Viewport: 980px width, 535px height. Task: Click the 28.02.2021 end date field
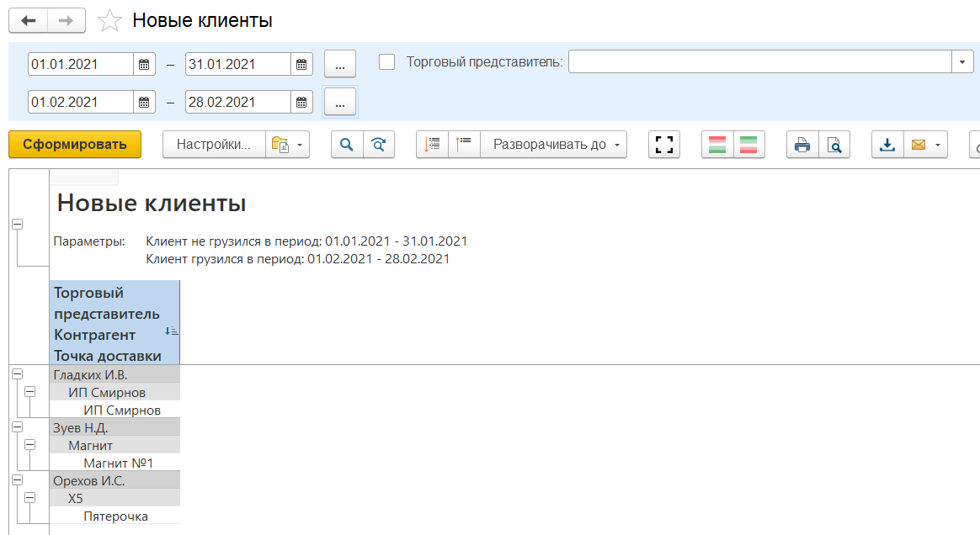coord(237,102)
